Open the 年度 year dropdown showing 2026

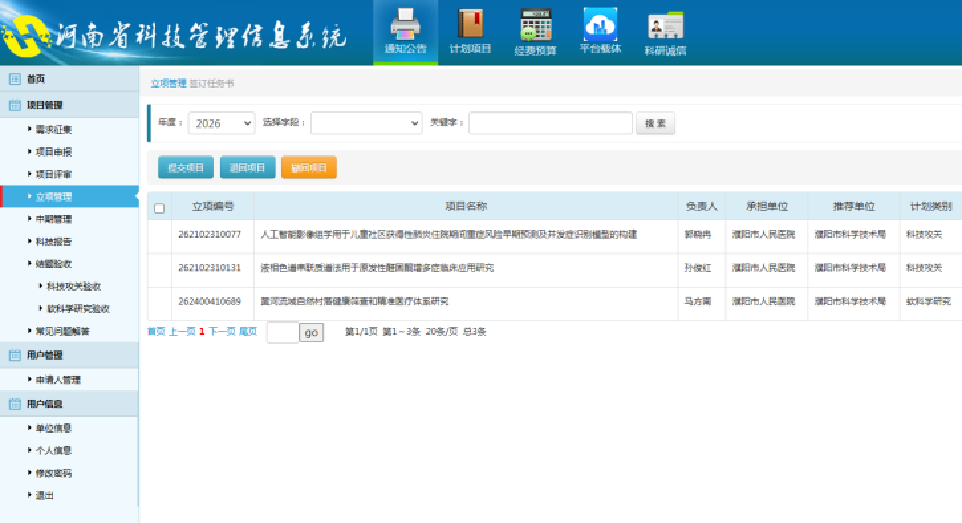[x=221, y=123]
